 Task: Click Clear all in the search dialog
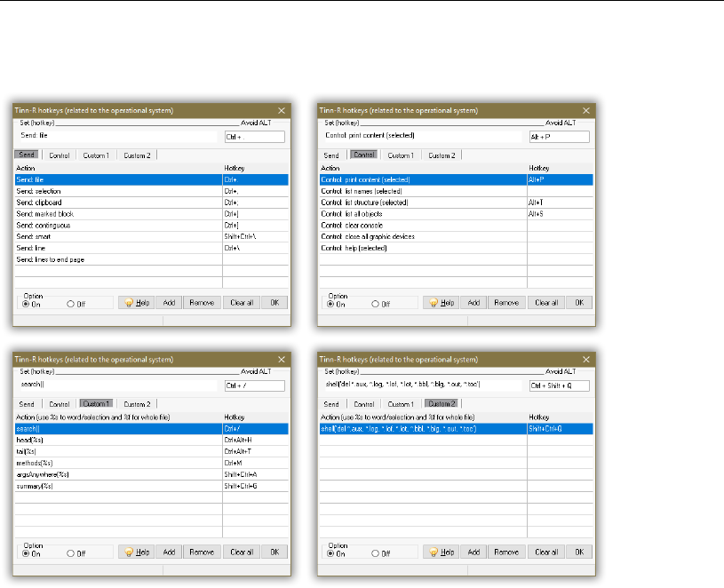click(242, 552)
